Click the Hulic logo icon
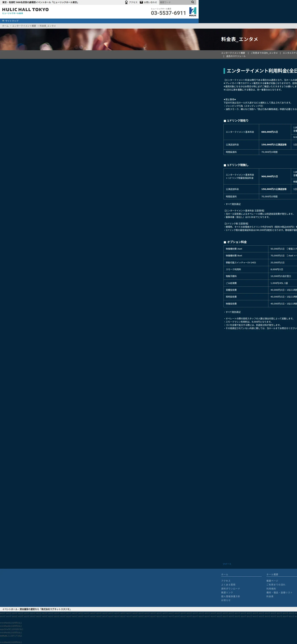This screenshot has height=644, width=297. [x=193, y=12]
